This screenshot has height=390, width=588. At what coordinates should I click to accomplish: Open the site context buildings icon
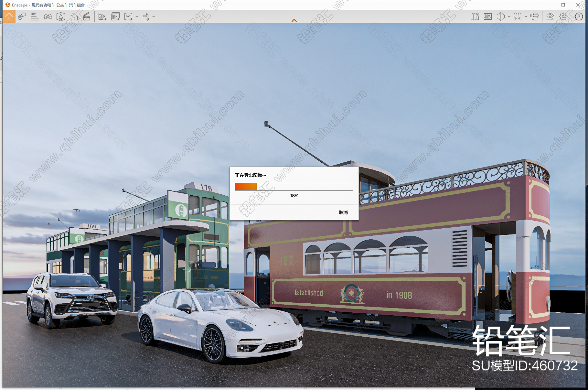(74, 16)
